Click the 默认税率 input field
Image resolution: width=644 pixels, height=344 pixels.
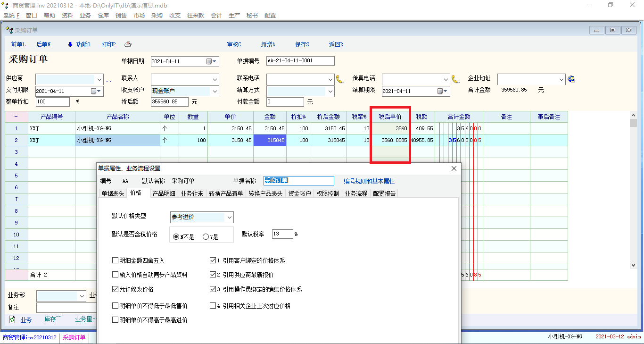click(x=282, y=234)
